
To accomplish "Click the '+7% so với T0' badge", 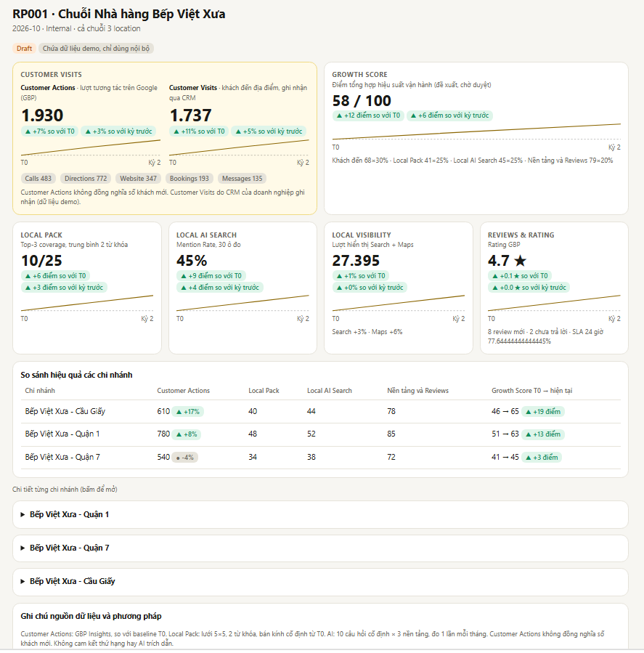I will click(x=49, y=131).
